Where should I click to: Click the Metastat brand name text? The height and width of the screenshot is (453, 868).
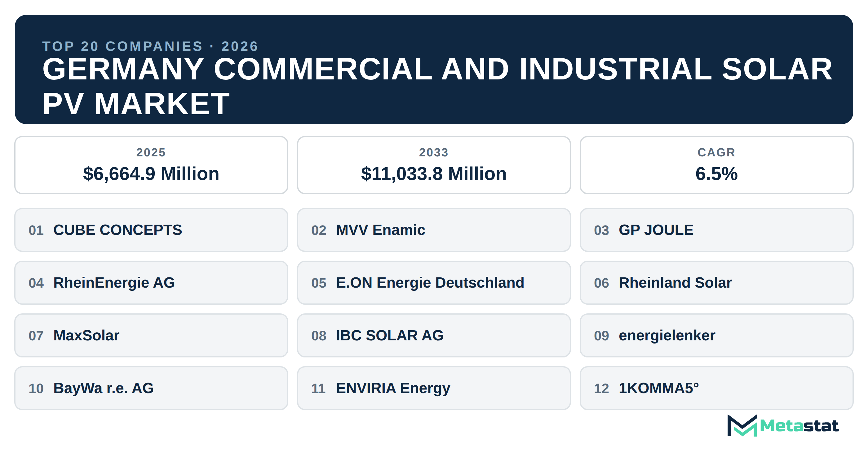799,426
